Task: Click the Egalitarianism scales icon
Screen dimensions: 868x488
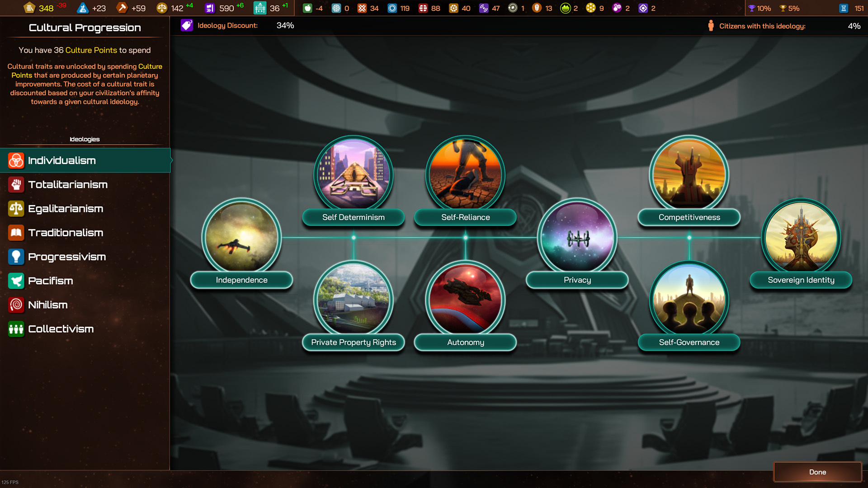Action: pyautogui.click(x=16, y=208)
